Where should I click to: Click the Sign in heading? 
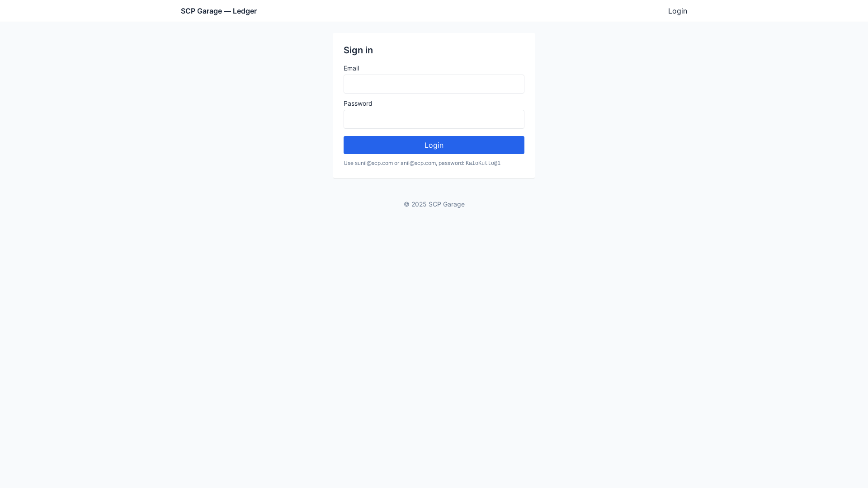coord(358,50)
